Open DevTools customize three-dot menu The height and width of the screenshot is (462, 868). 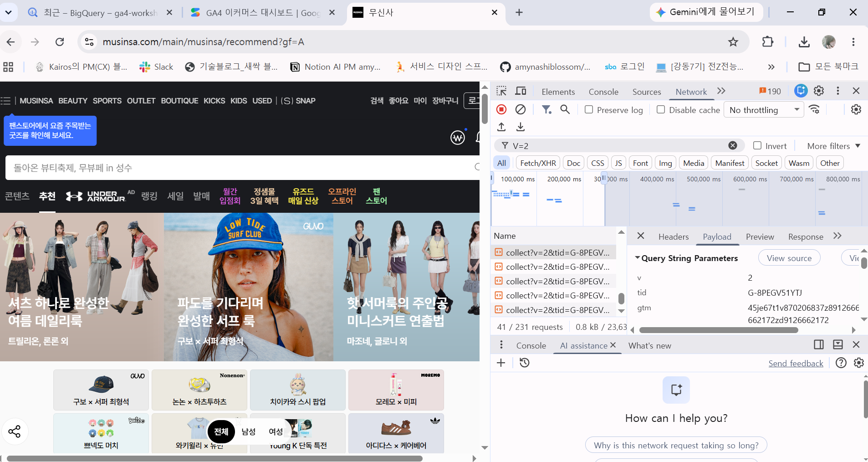pyautogui.click(x=837, y=91)
